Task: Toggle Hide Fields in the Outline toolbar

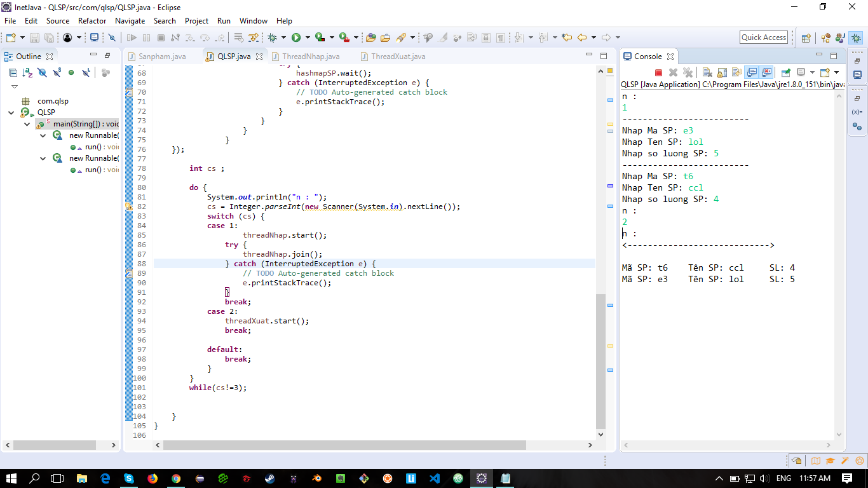Action: 42,72
